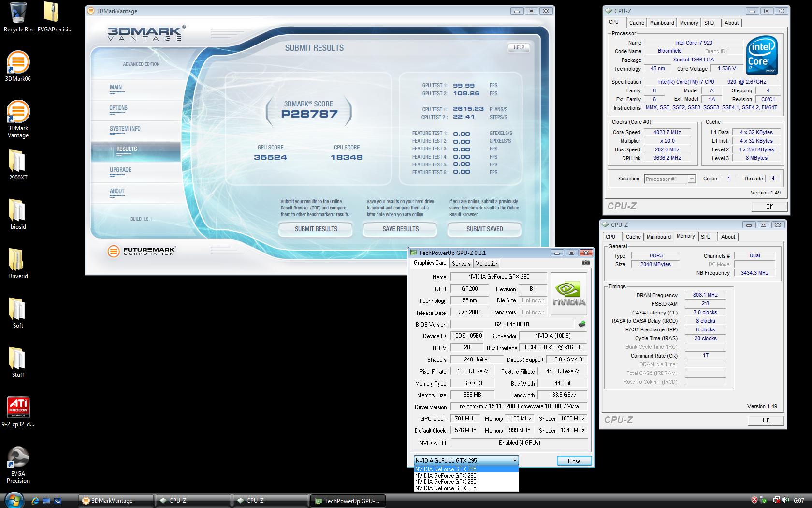Image resolution: width=812 pixels, height=508 pixels.
Task: Open the Soft folder
Action: point(18,313)
